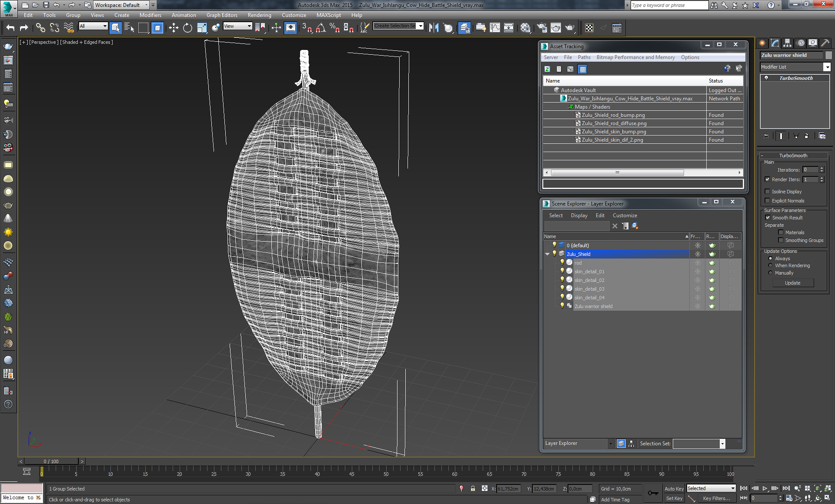Toggle the Angle Snap icon

[x=321, y=28]
